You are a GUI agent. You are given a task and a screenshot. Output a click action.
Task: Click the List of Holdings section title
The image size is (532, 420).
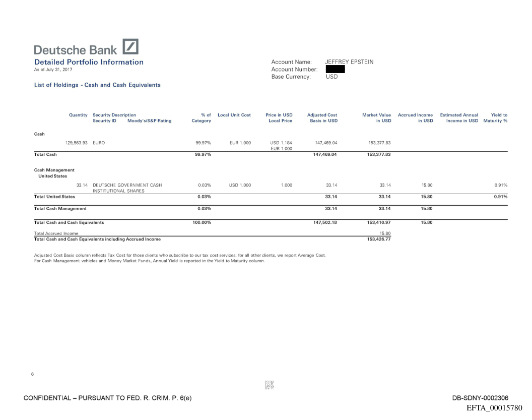(97, 85)
